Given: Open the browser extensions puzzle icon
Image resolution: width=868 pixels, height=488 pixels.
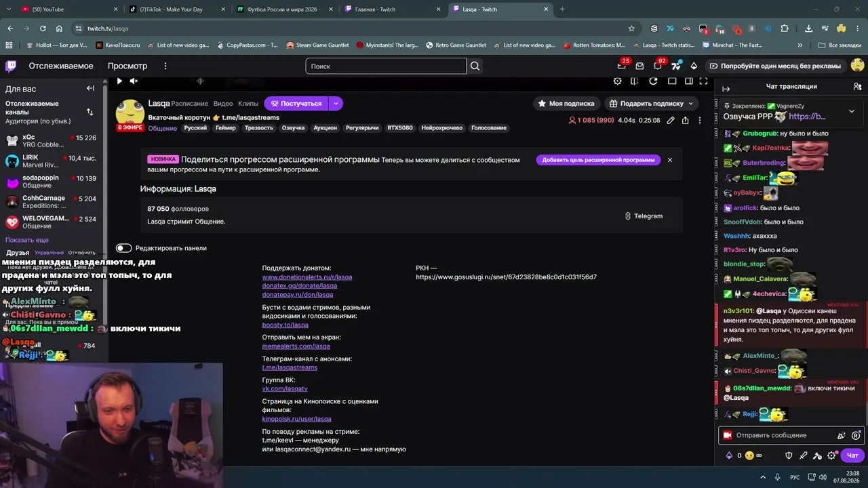Looking at the screenshot, I should (x=785, y=28).
